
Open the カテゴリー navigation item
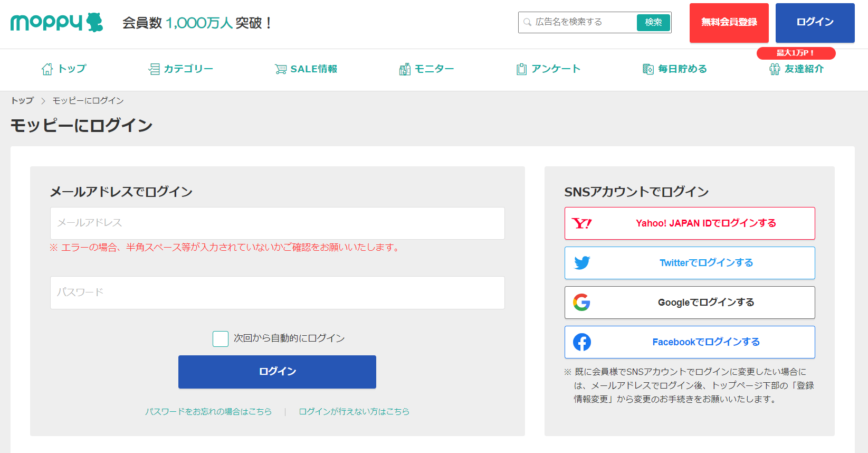pyautogui.click(x=181, y=69)
